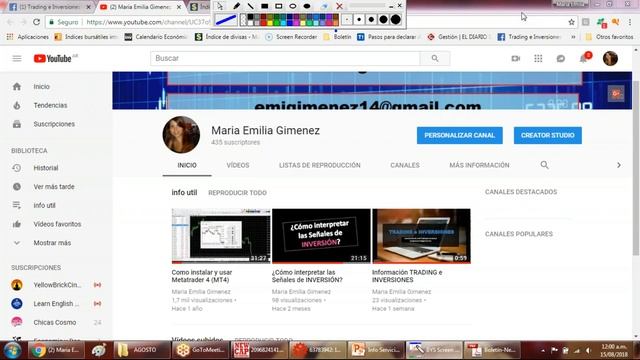Viewport: 640px width, 360px height.
Task: Switch to LISTAS DE REPRODUCCIÓN tab
Action: [320, 165]
